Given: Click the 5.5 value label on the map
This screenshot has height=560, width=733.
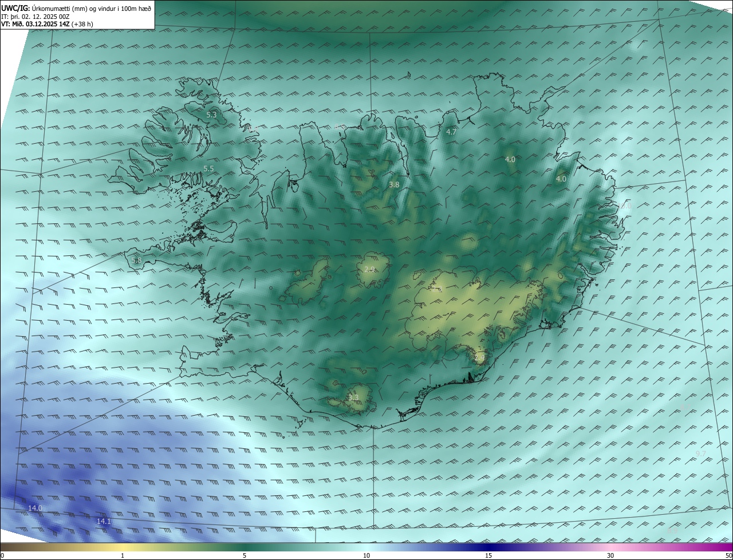Looking at the screenshot, I should [x=208, y=168].
